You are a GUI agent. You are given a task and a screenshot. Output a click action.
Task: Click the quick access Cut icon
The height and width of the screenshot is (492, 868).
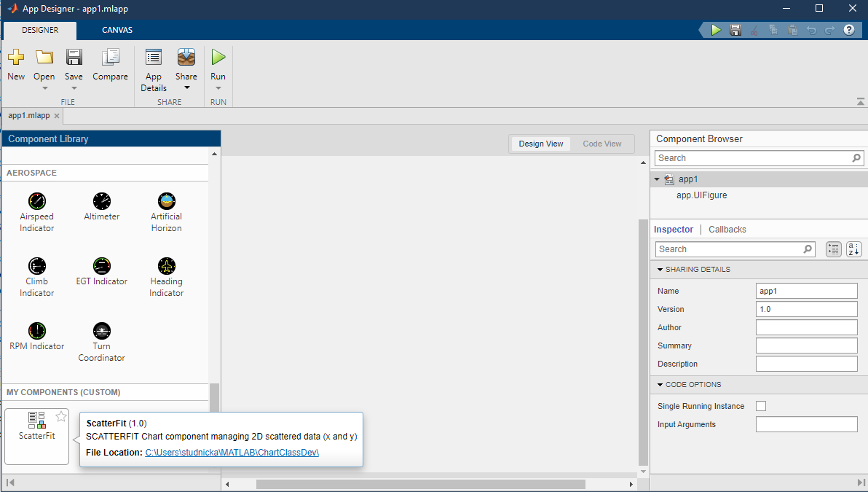(x=754, y=30)
